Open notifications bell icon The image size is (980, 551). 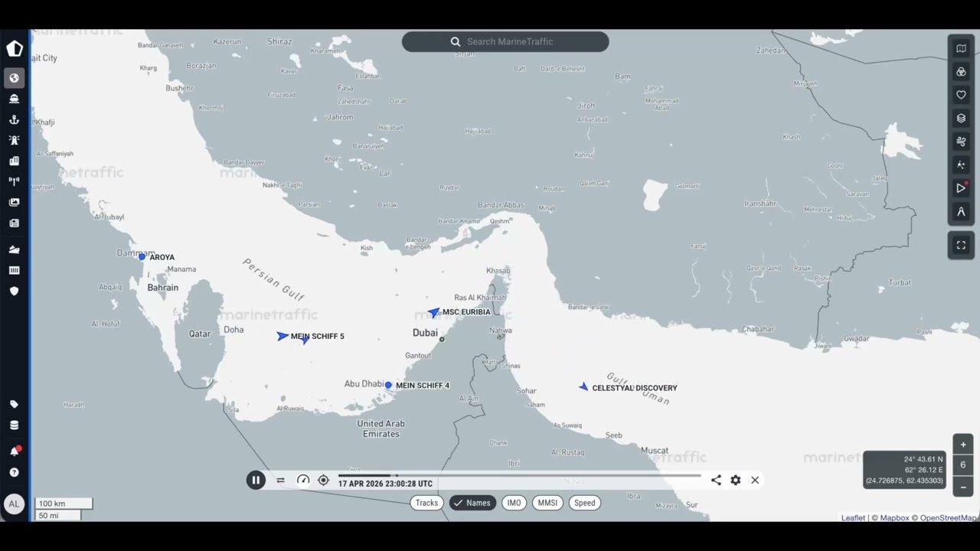tap(14, 451)
